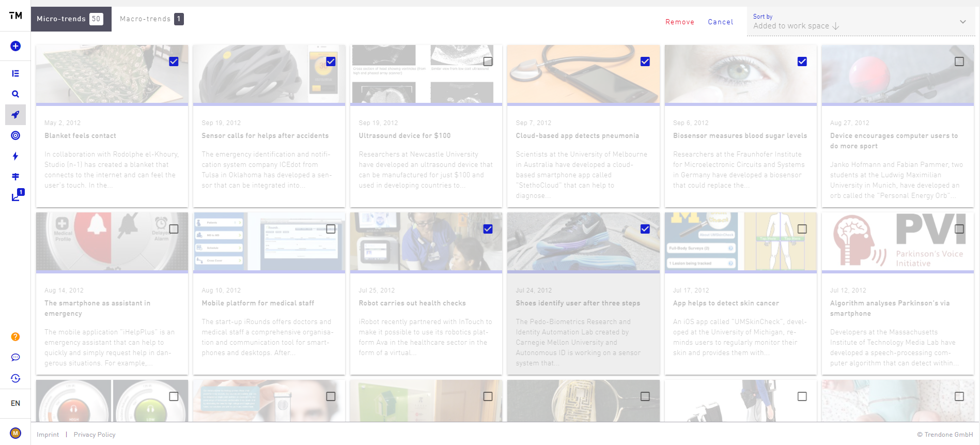Click the title "Ultrasound device for $100"

coord(405,136)
